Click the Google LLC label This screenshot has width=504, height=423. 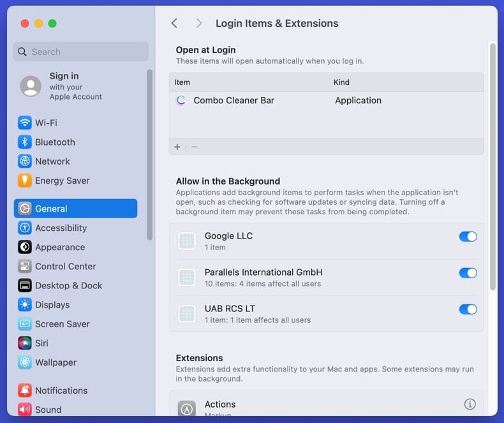228,236
